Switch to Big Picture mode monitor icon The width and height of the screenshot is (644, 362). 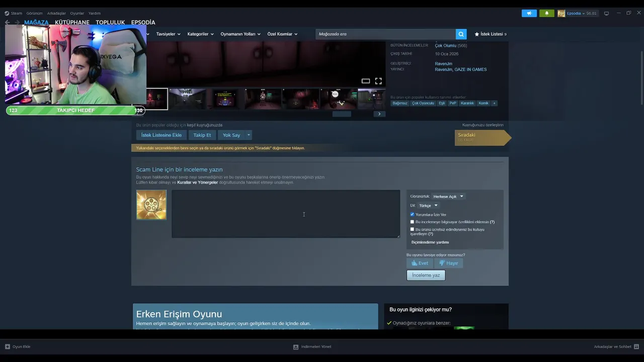pos(606,13)
